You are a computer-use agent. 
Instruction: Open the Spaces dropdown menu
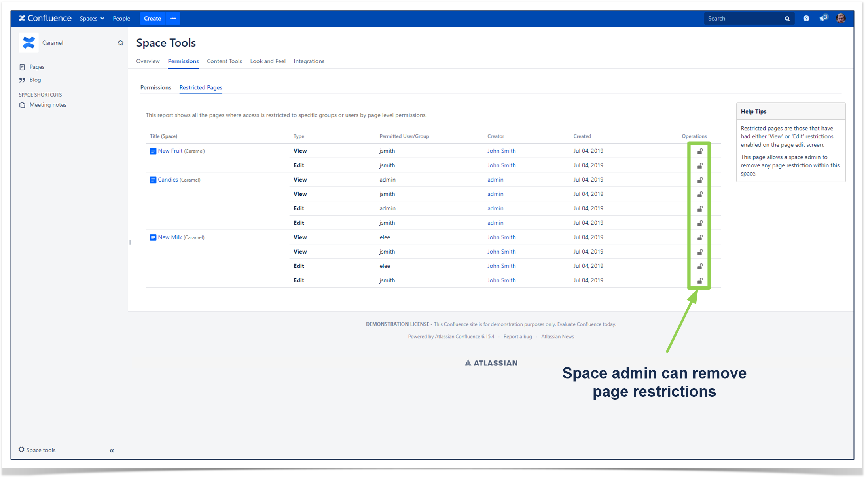click(92, 19)
